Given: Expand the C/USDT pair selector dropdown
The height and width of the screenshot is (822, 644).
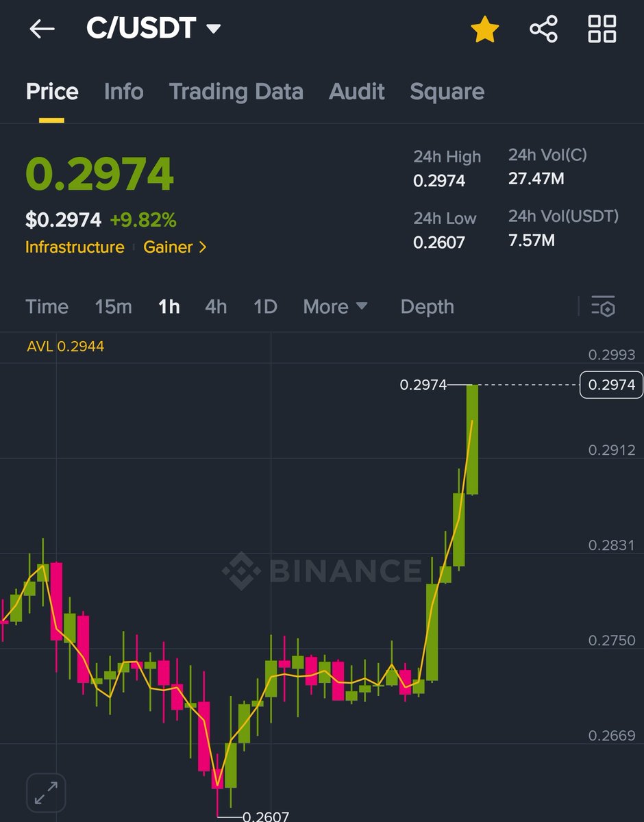Looking at the screenshot, I should click(x=153, y=29).
